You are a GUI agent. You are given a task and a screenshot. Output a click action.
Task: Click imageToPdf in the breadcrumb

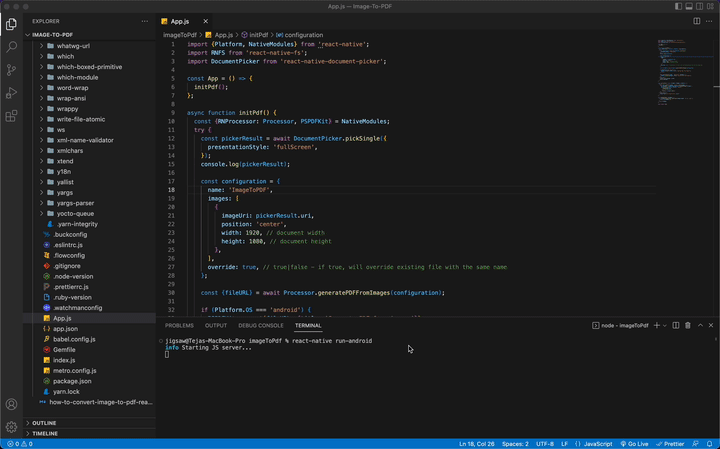click(180, 35)
